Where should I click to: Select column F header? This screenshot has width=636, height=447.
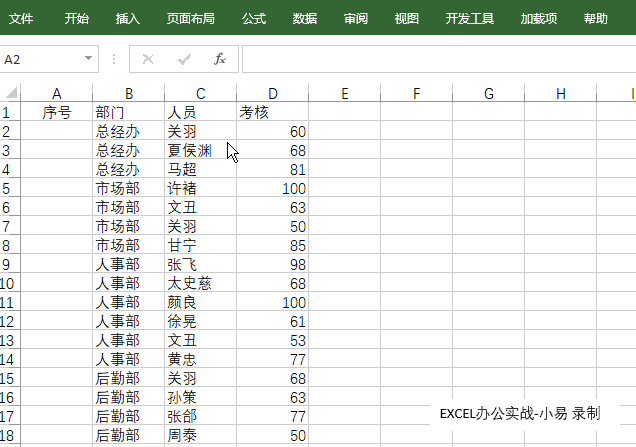[417, 93]
